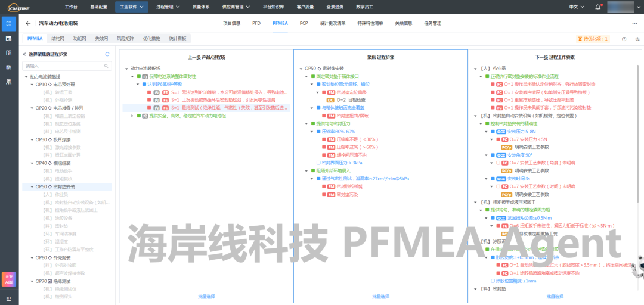Screen dimensions: 644x305
Task: Collapse 提供均匀密封压力 node arrow
Action: [306, 123]
